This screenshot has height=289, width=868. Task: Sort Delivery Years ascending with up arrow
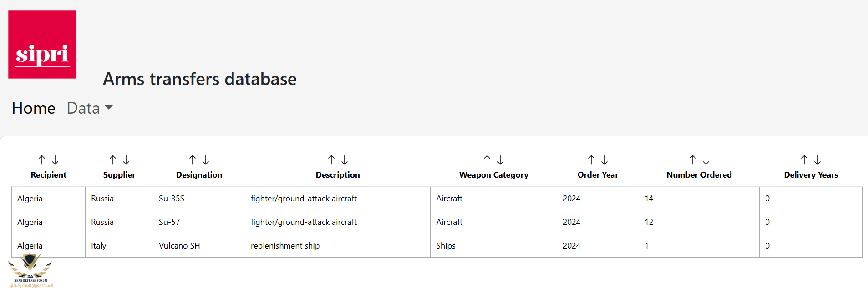(804, 160)
